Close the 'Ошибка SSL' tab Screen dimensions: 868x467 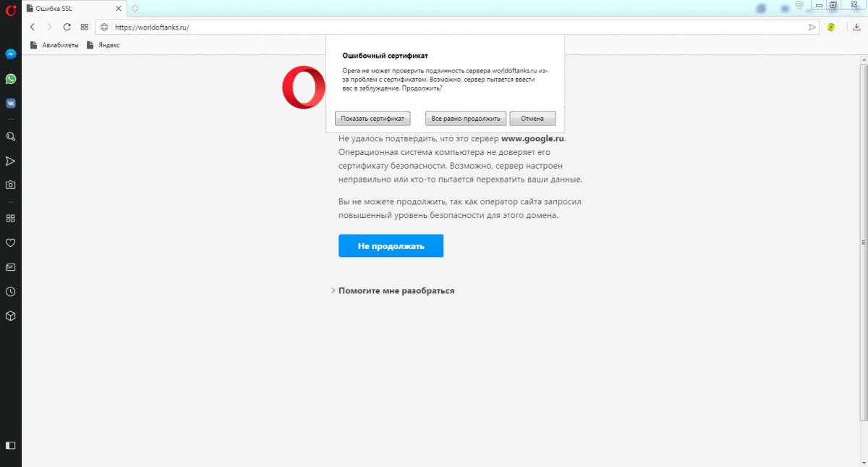click(x=118, y=9)
